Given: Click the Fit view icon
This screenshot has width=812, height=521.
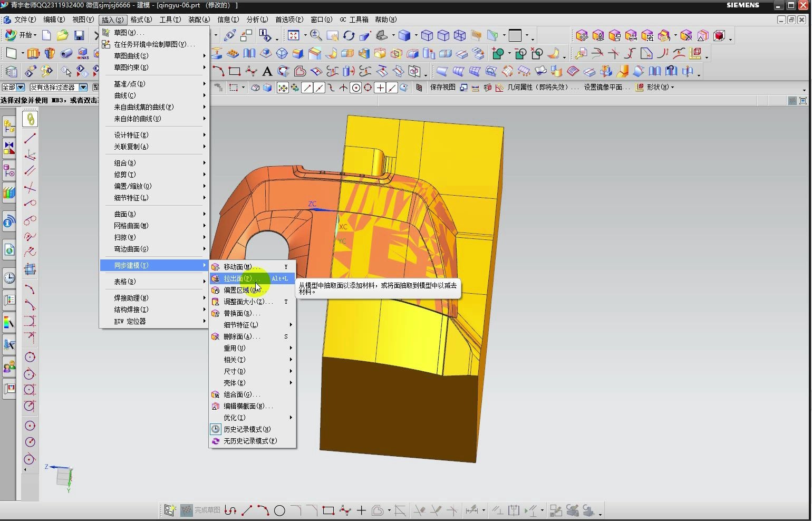Looking at the screenshot, I should click(x=294, y=35).
